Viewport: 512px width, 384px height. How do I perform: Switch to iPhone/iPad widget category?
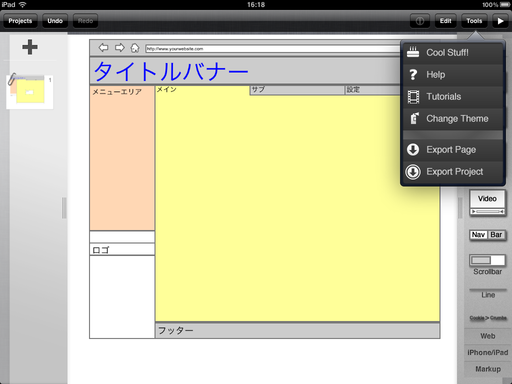coord(488,353)
